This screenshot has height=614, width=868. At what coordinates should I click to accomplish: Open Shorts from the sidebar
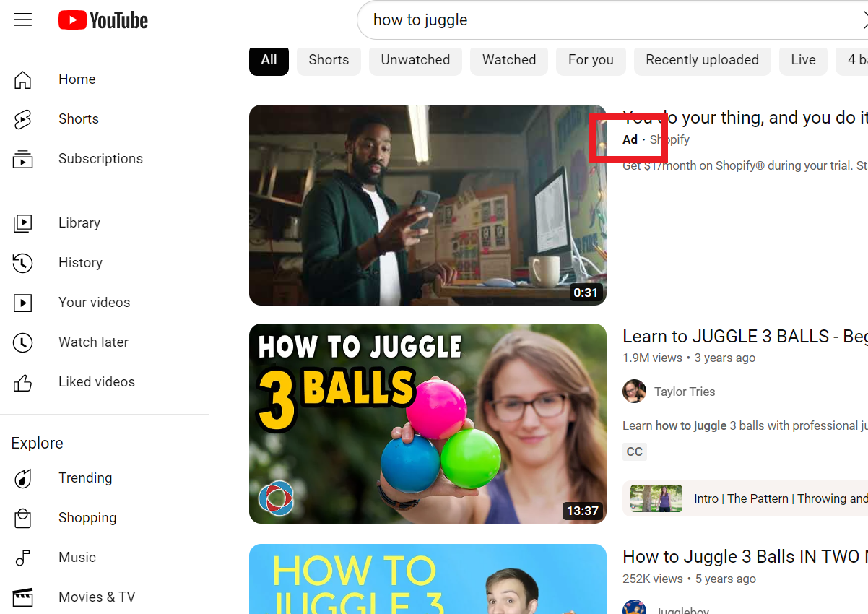(x=78, y=119)
